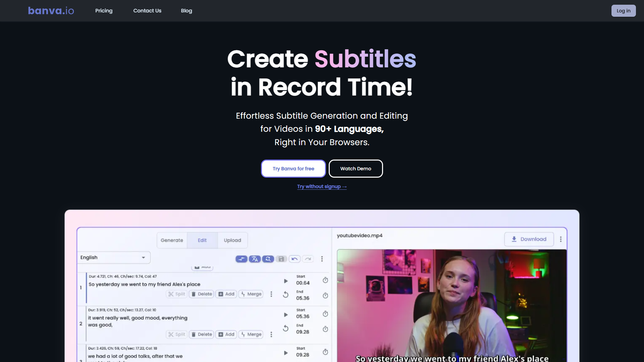Go to the Blog page
Viewport: 644px width, 362px height.
[186, 11]
